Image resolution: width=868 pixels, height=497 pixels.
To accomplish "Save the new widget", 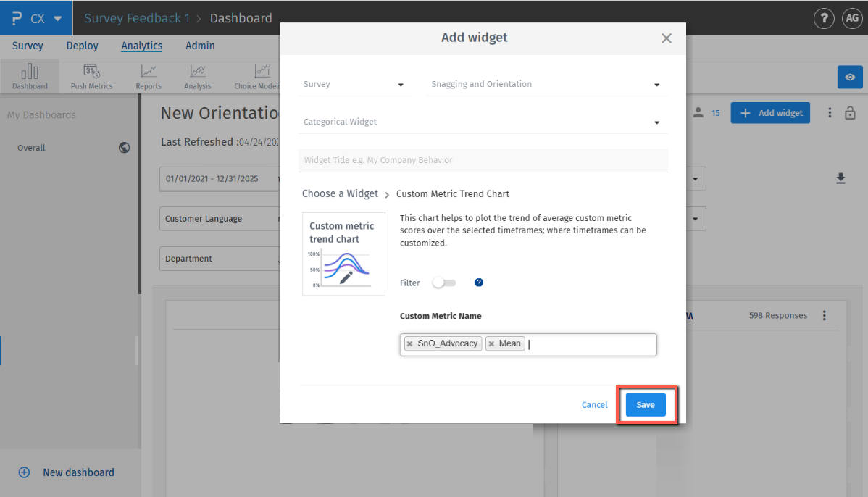I will pos(646,405).
